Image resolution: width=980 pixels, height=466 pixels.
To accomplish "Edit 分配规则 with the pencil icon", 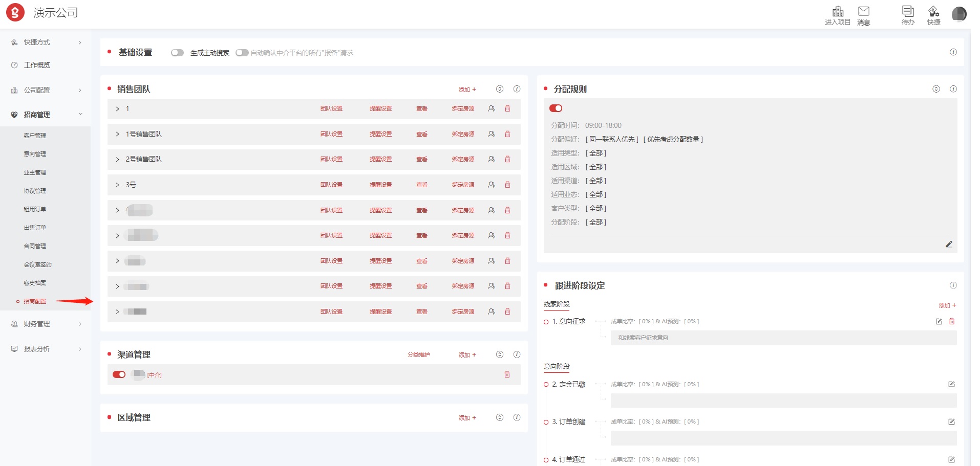I will coord(949,244).
